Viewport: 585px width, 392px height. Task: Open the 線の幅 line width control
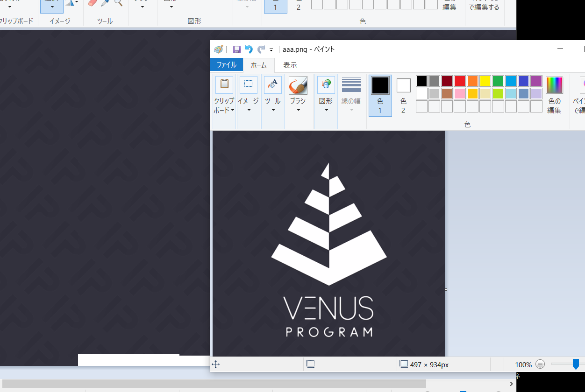click(x=351, y=95)
